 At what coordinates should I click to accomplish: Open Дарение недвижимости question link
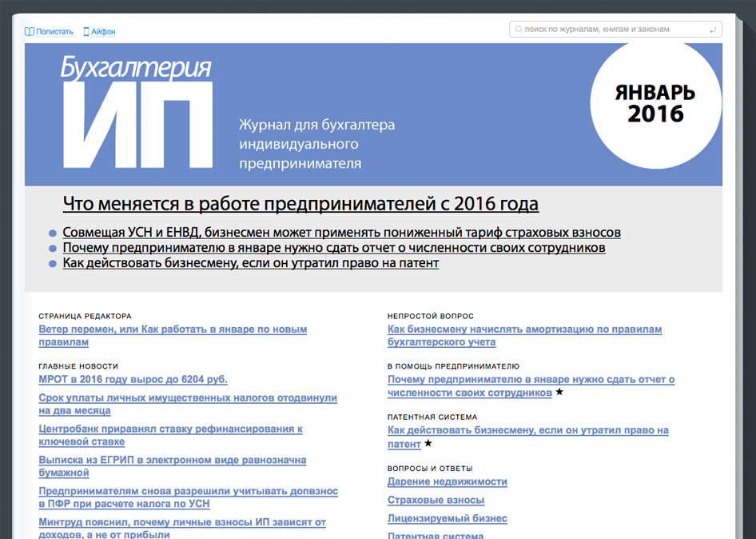point(448,481)
